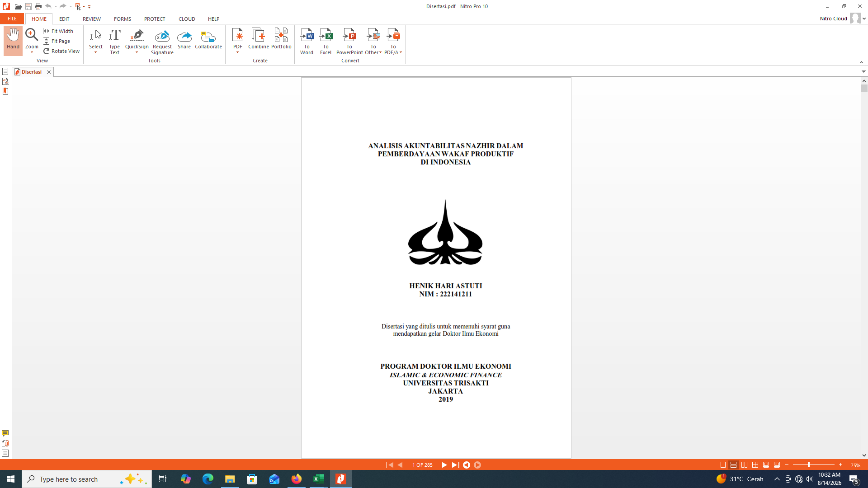Image resolution: width=868 pixels, height=488 pixels.
Task: Choose the Type Text tool
Action: tap(114, 42)
